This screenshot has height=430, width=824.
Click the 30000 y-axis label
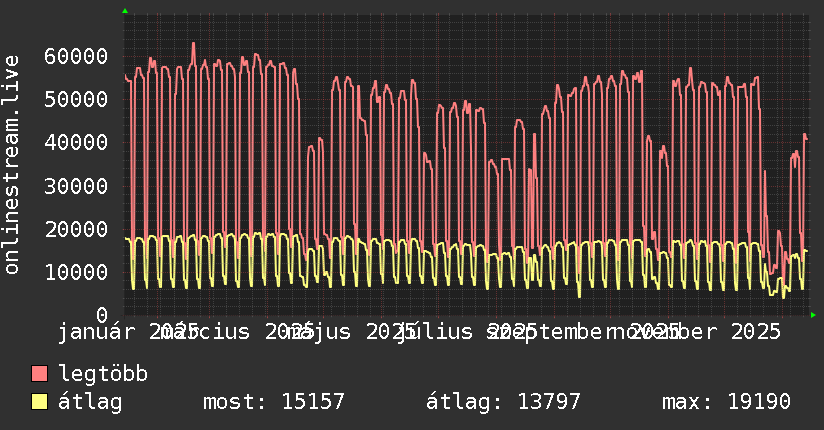pyautogui.click(x=76, y=186)
